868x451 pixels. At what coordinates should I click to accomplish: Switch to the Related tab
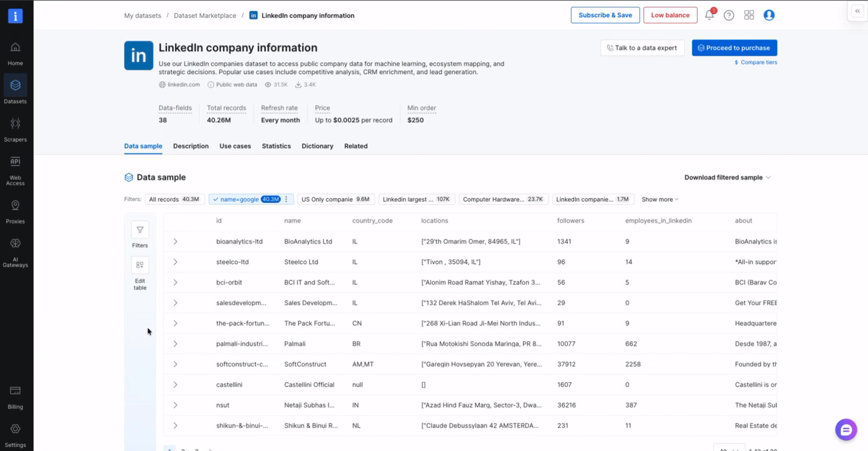coord(356,146)
